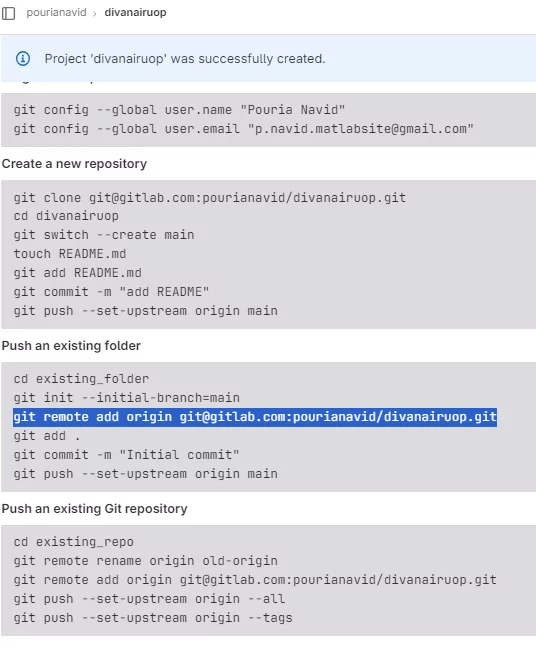This screenshot has height=648, width=536.
Task: Click the 'Push an existing Git repository' heading
Action: (94, 508)
